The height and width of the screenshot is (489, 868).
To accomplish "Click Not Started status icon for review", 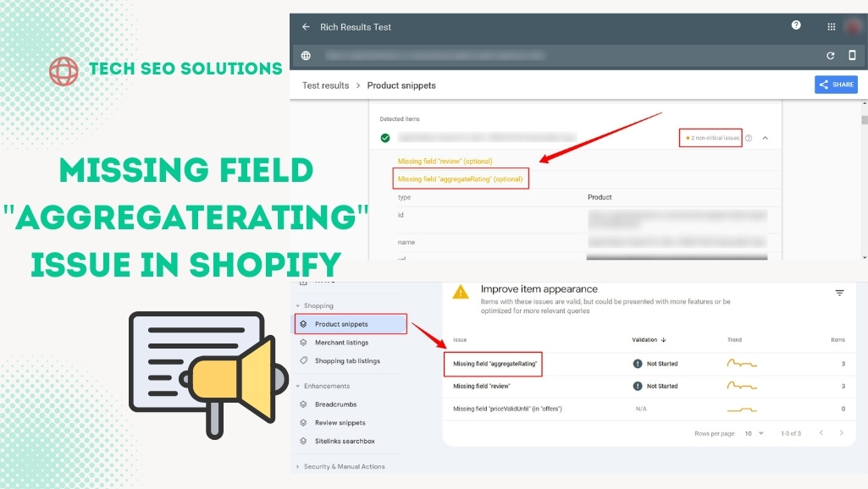I will 638,386.
